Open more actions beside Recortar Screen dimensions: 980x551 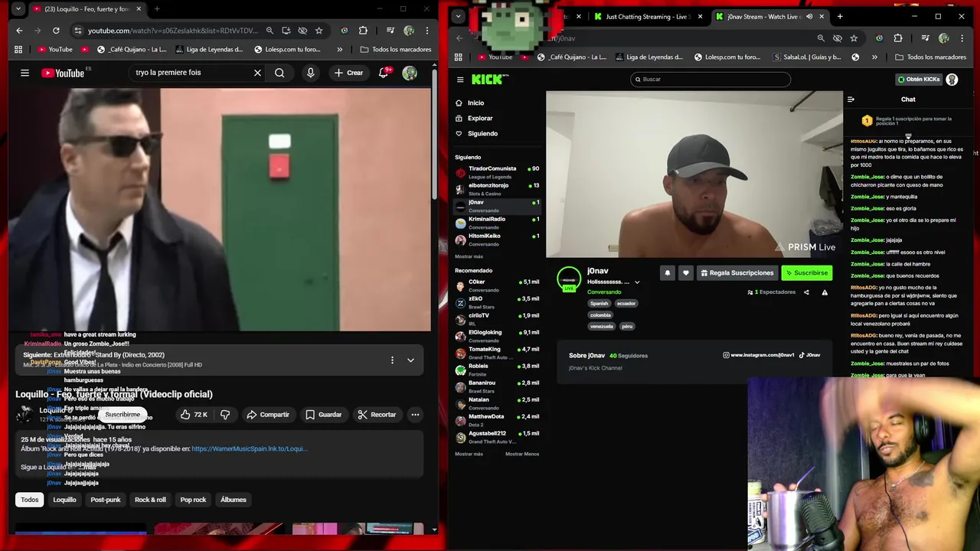click(x=415, y=415)
